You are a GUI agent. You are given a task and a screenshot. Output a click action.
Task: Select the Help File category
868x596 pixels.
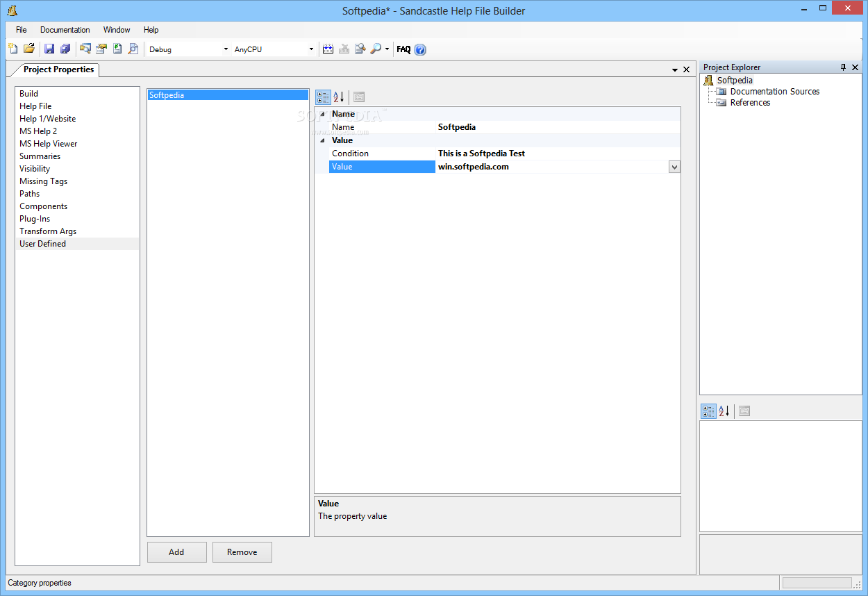tap(77, 106)
